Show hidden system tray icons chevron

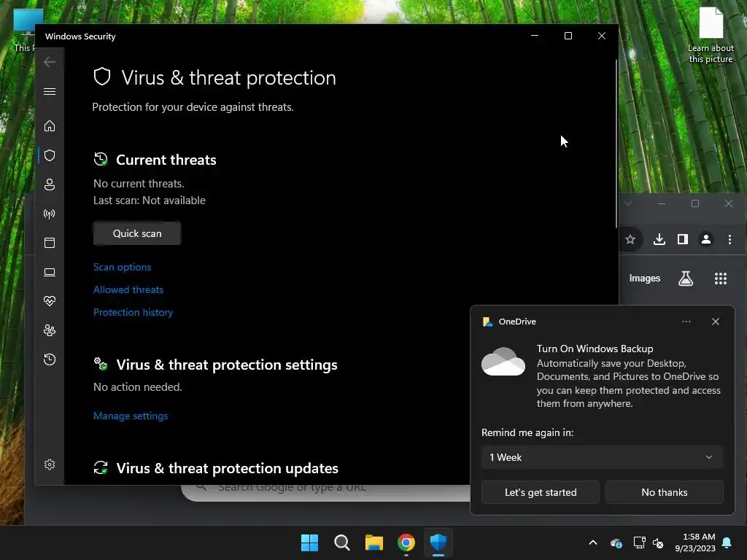[593, 542]
